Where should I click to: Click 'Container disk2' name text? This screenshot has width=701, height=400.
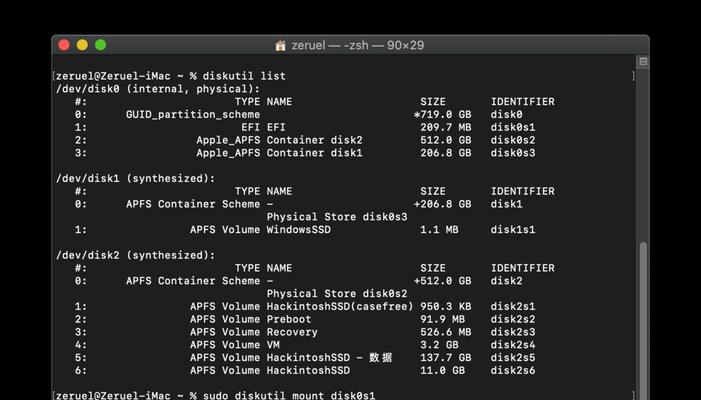[x=315, y=140]
